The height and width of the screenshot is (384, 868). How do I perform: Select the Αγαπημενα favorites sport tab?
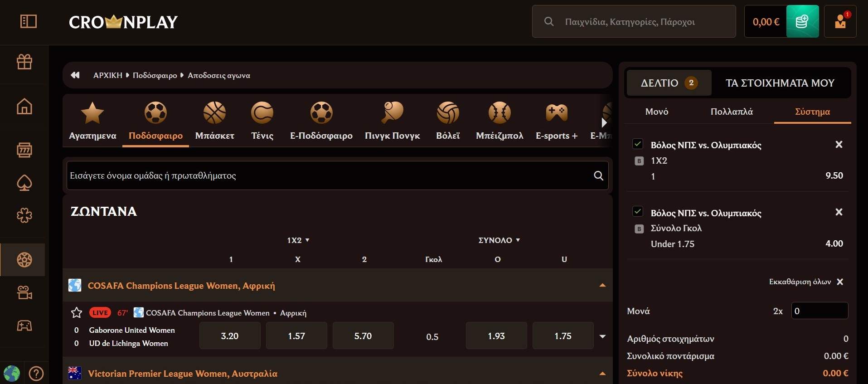point(92,121)
